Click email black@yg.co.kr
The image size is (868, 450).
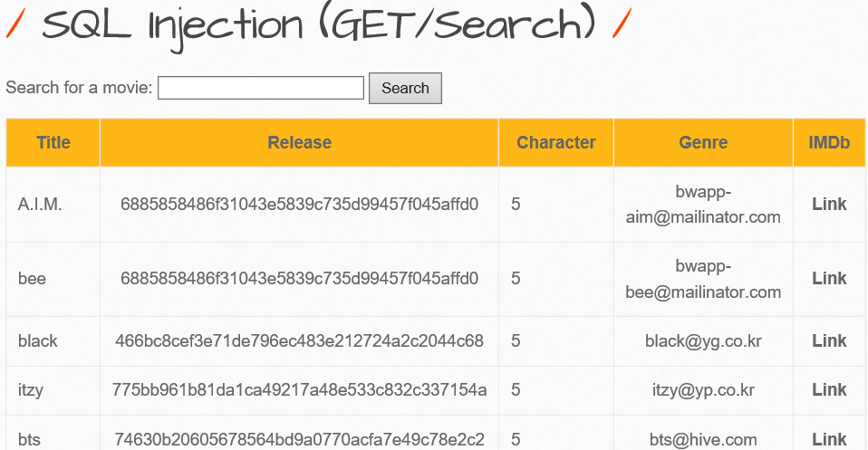click(704, 341)
